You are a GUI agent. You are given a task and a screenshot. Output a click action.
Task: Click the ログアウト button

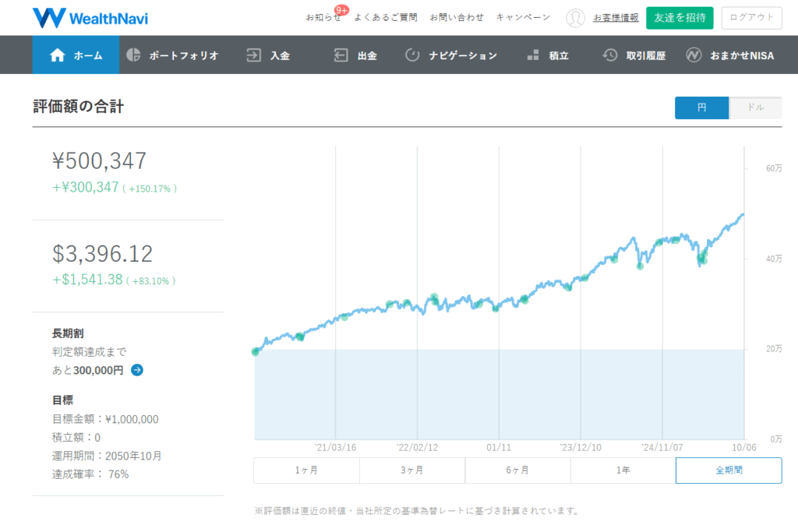point(751,18)
